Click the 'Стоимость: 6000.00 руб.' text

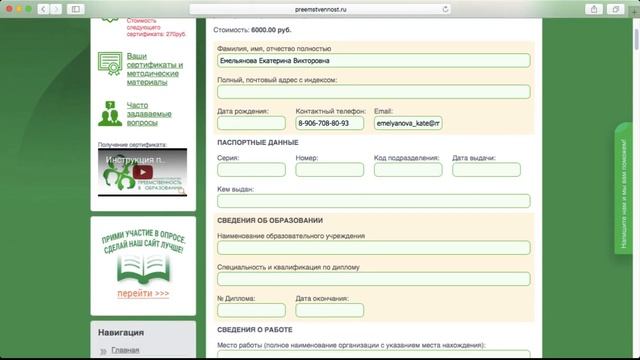(252, 30)
